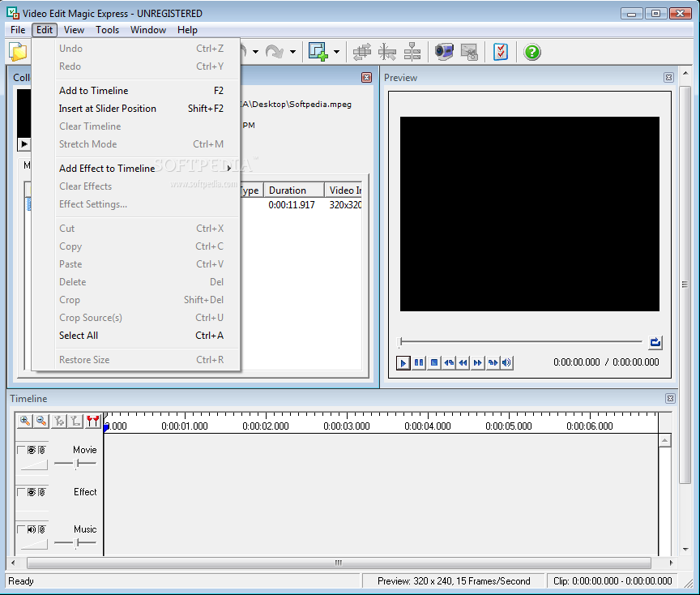
Task: Close the Edit menu
Action: (45, 30)
